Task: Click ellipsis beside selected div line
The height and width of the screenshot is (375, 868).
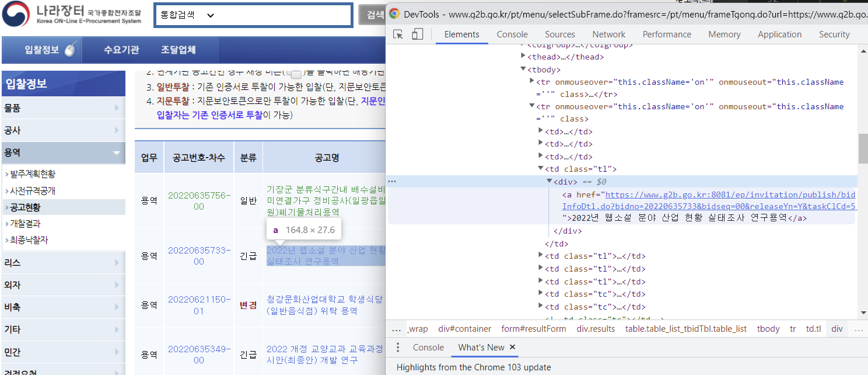Action: [392, 182]
